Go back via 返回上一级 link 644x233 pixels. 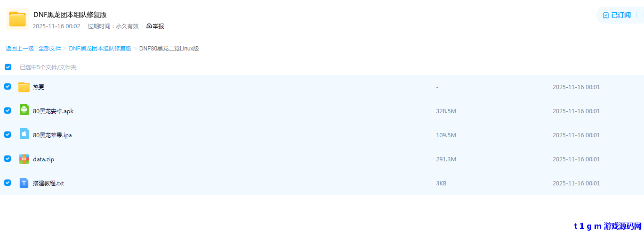coord(20,49)
